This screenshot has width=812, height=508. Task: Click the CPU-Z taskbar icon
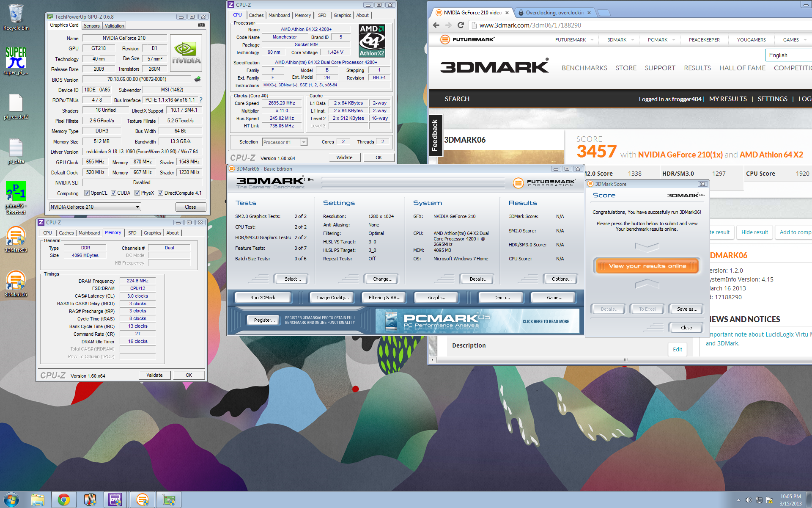(115, 500)
